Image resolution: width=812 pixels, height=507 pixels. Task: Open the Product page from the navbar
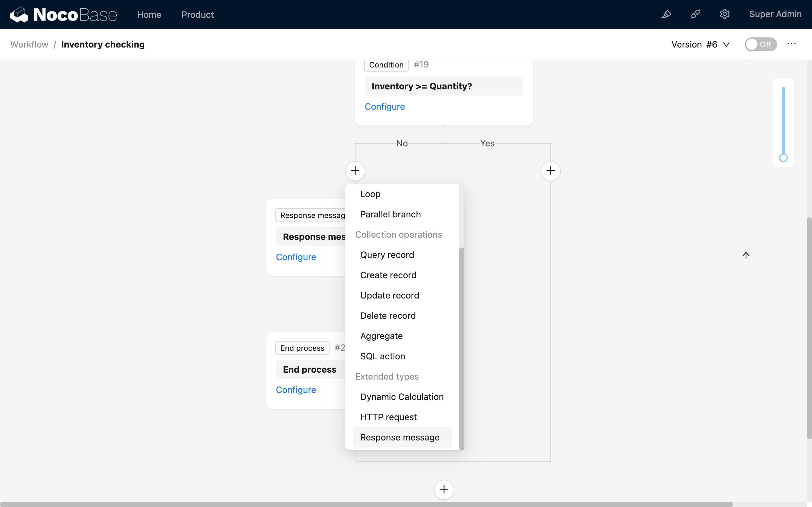(x=197, y=15)
